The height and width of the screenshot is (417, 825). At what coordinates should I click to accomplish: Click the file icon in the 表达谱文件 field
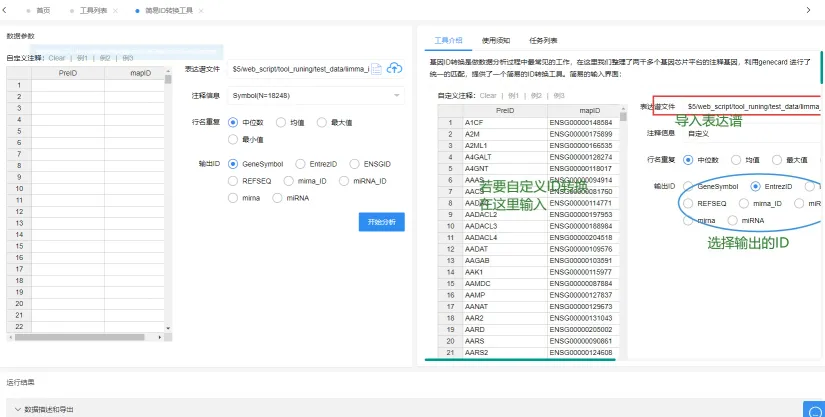(x=377, y=68)
